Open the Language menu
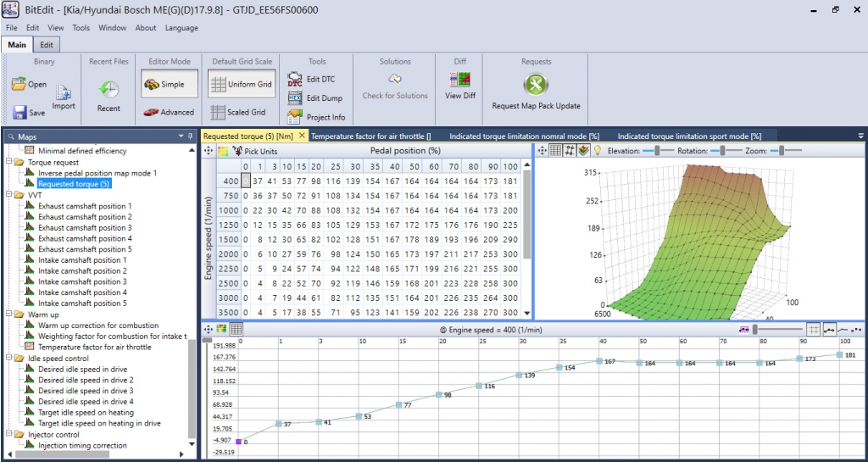The image size is (868, 462). coord(181,28)
